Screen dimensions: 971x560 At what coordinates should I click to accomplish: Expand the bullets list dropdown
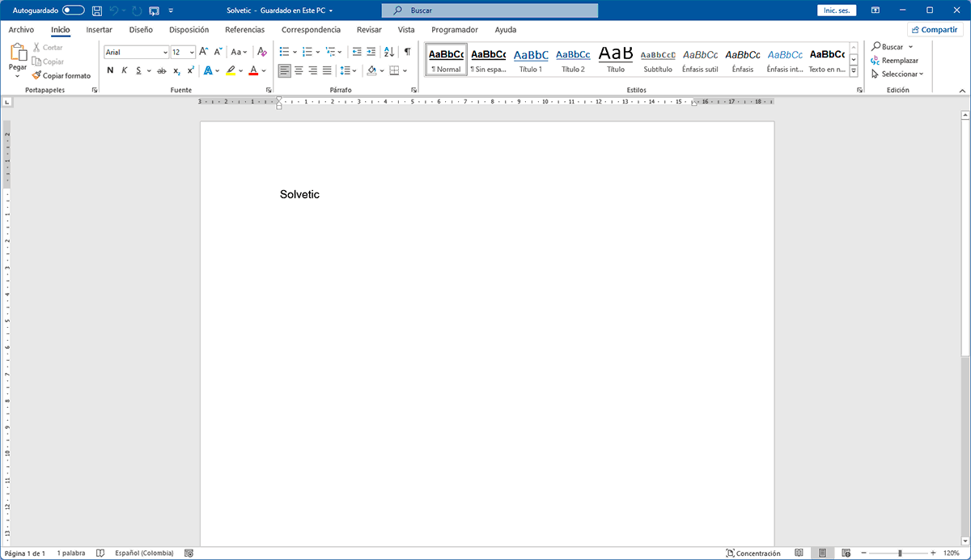pos(294,51)
